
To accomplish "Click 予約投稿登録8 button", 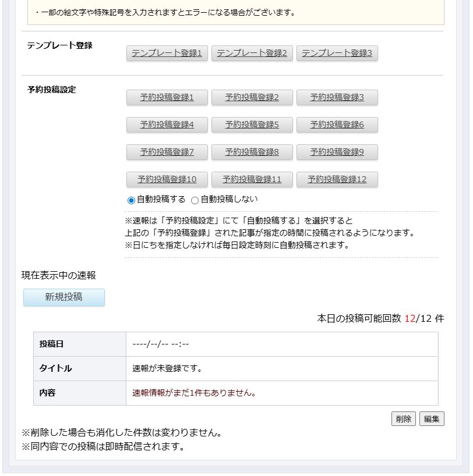I will (x=252, y=152).
